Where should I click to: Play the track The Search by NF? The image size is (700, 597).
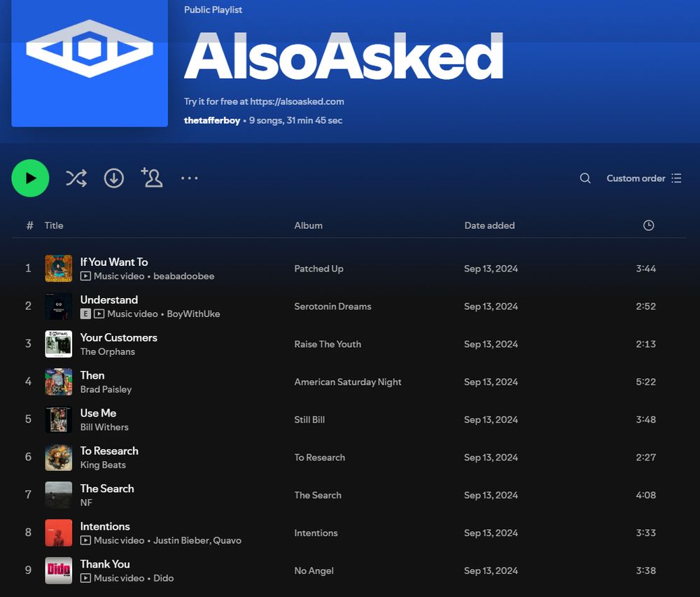(x=107, y=488)
